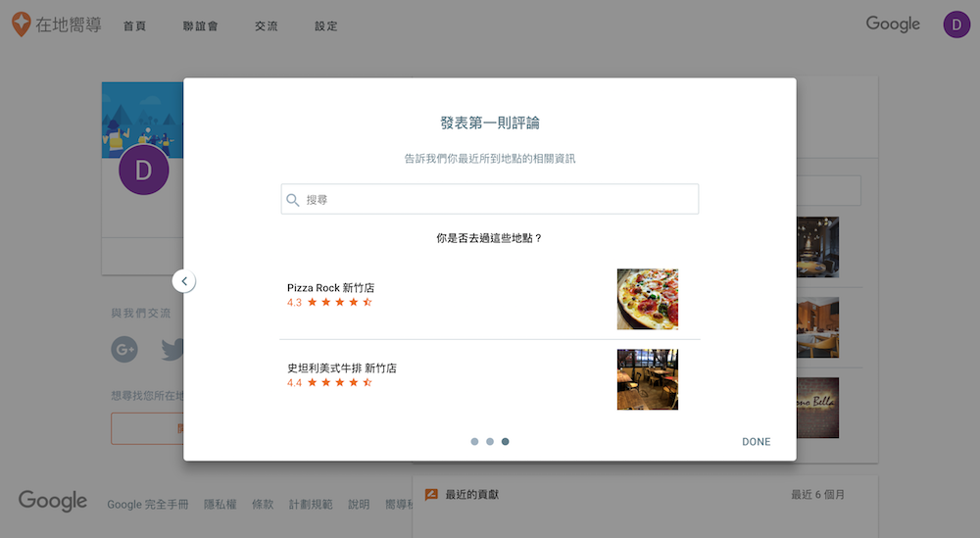Image resolution: width=980 pixels, height=538 pixels.
Task: Open the 首頁 navigation tab
Action: click(x=134, y=26)
